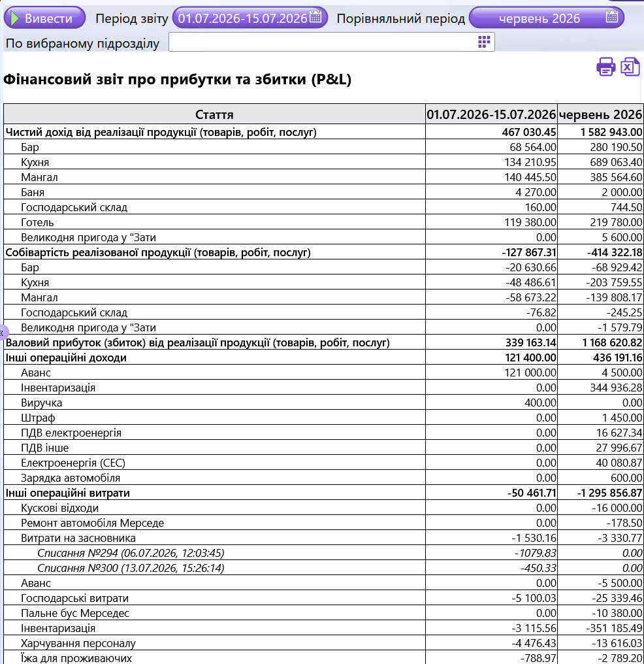Click calendar icon in comparison period field

(x=612, y=17)
